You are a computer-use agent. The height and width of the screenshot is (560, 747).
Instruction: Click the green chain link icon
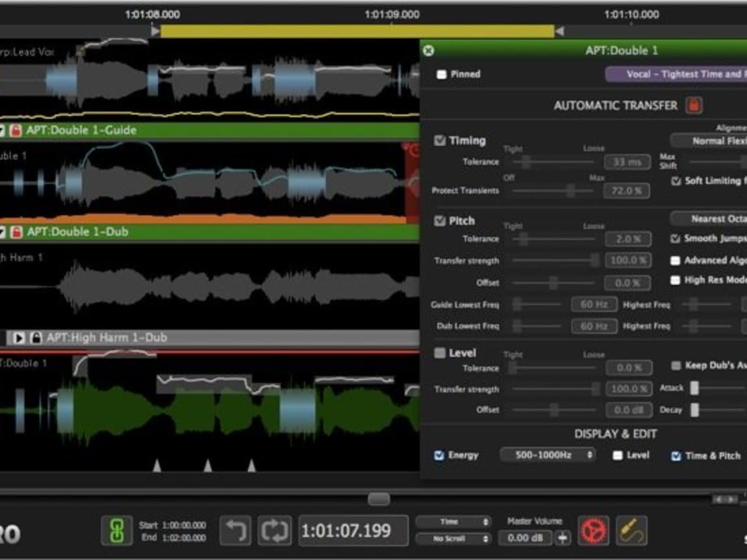pos(117,530)
